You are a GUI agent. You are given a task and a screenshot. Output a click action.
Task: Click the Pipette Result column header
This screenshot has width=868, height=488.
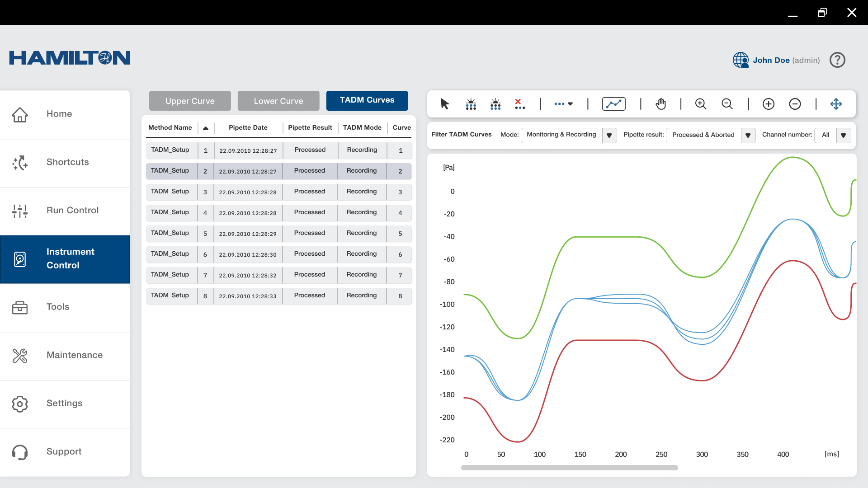tap(310, 128)
